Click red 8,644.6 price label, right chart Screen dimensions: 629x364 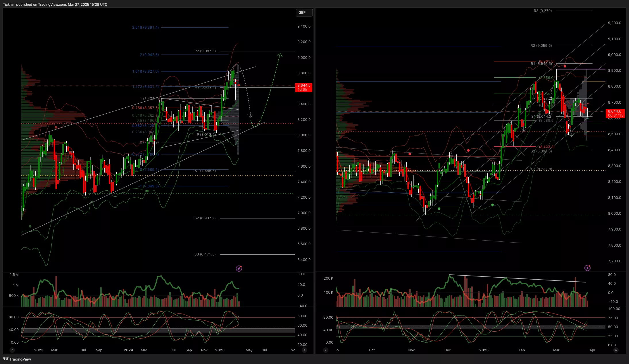click(x=615, y=113)
